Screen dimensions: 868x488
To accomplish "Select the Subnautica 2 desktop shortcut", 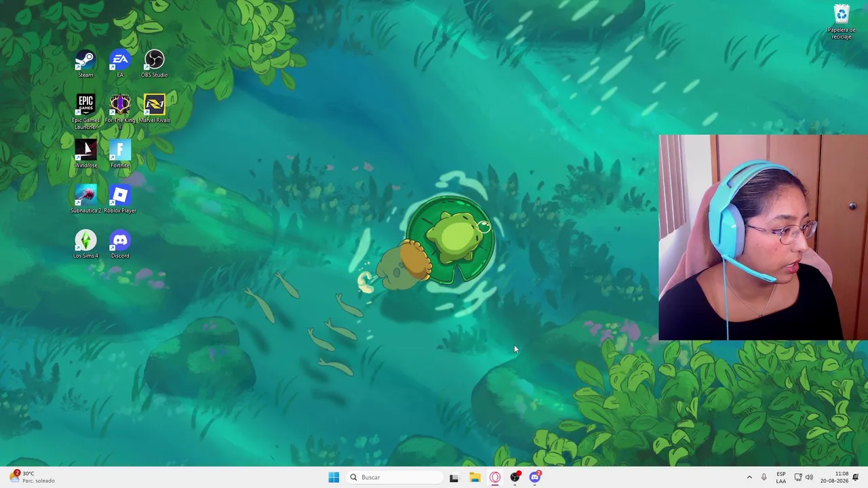I will coord(85,199).
